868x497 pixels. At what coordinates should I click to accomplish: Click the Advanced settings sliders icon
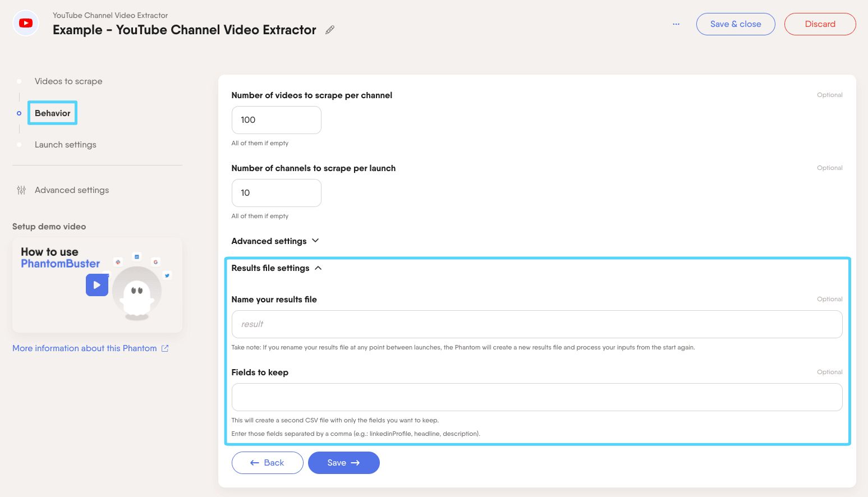pyautogui.click(x=21, y=190)
